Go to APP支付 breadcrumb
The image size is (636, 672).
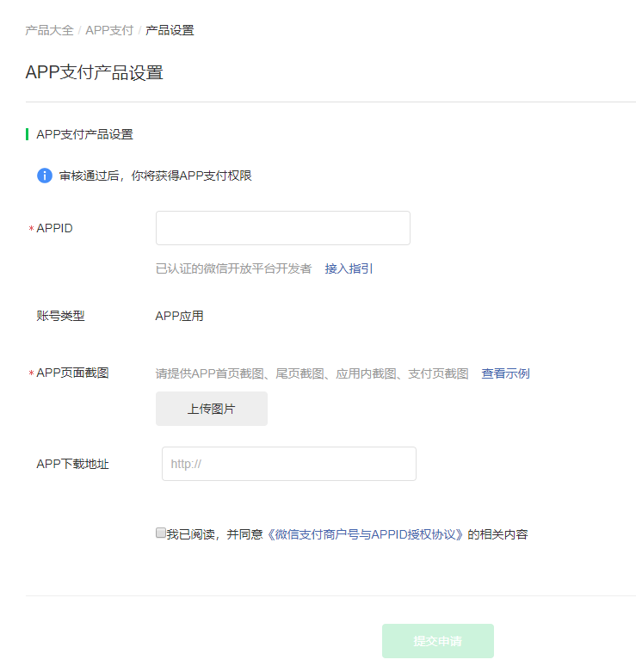click(109, 30)
